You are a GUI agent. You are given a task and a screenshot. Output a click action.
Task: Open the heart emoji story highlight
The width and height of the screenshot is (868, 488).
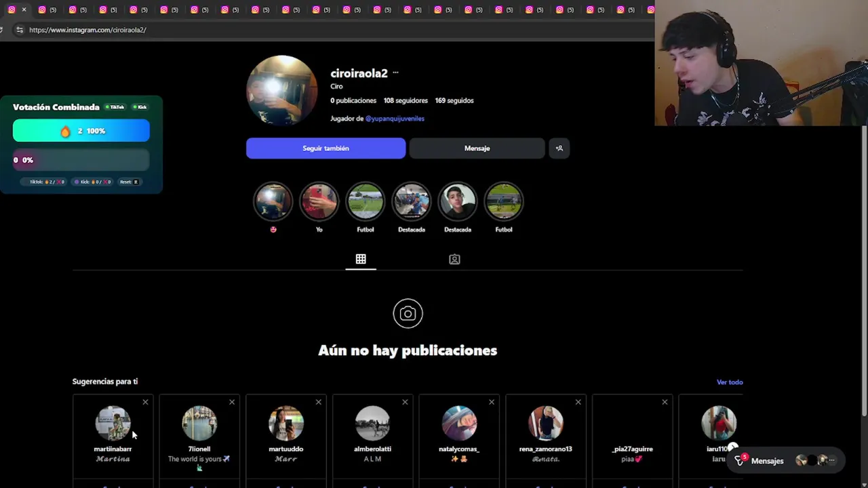pos(273,202)
